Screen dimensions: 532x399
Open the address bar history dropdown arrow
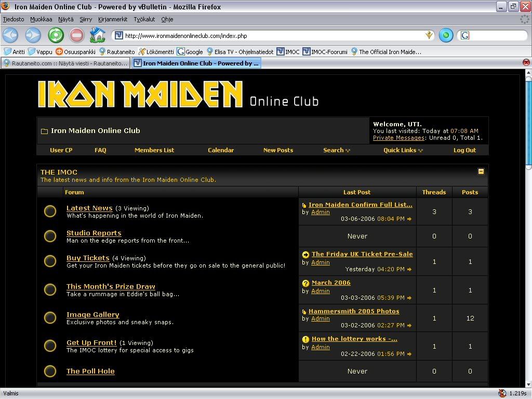[x=430, y=35]
